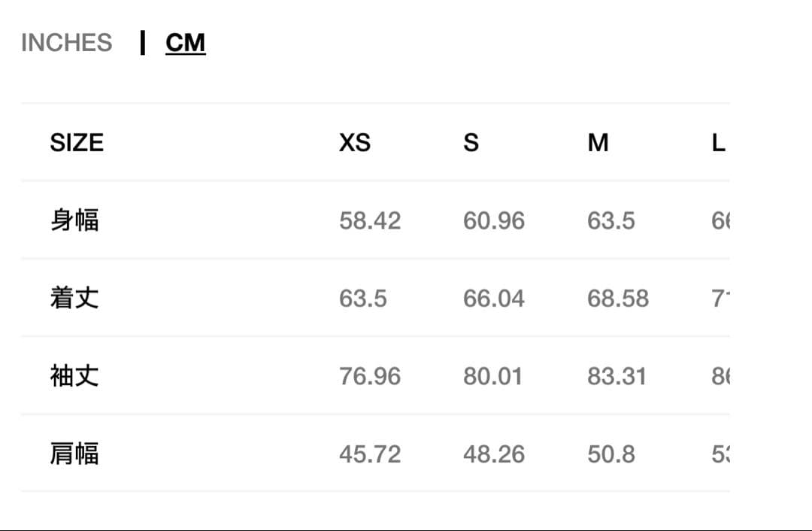Image resolution: width=812 pixels, height=531 pixels.
Task: Click the SIZE column header
Action: 77,142
